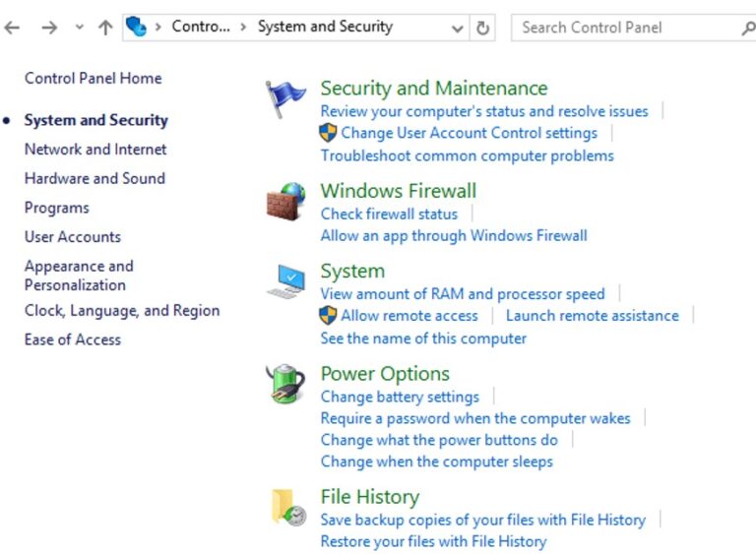Click shield icon beside User Account Control

tap(328, 133)
